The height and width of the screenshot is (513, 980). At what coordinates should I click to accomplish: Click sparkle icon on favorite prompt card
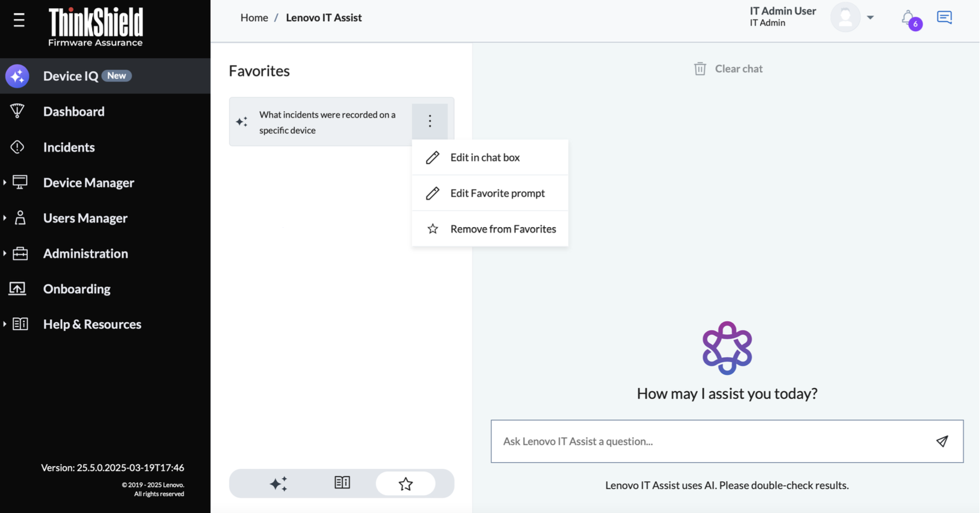pos(241,121)
